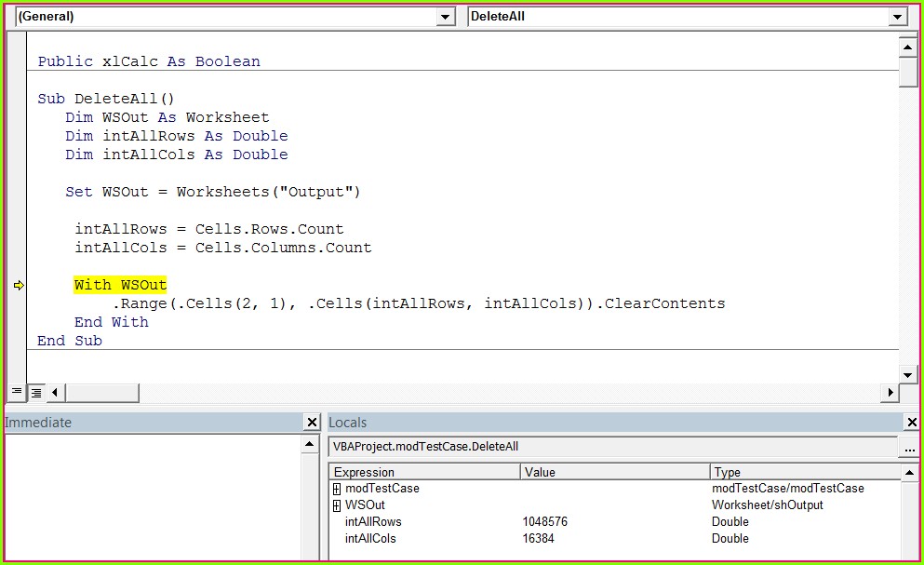The width and height of the screenshot is (924, 565).
Task: Click the 'intAllCols = Cells.Columns.Count' line
Action: coord(222,248)
